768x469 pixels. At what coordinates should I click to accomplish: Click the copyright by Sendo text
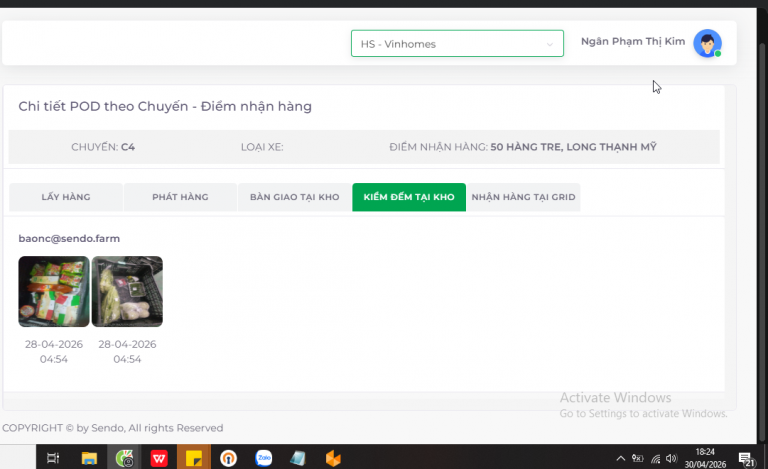point(113,428)
